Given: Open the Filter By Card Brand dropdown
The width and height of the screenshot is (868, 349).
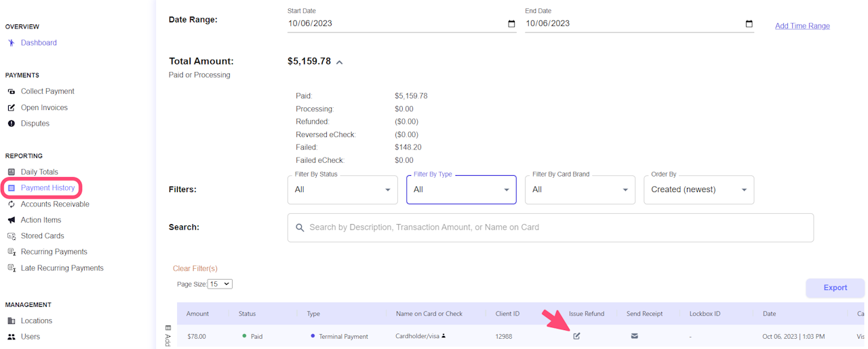Looking at the screenshot, I should tap(580, 189).
